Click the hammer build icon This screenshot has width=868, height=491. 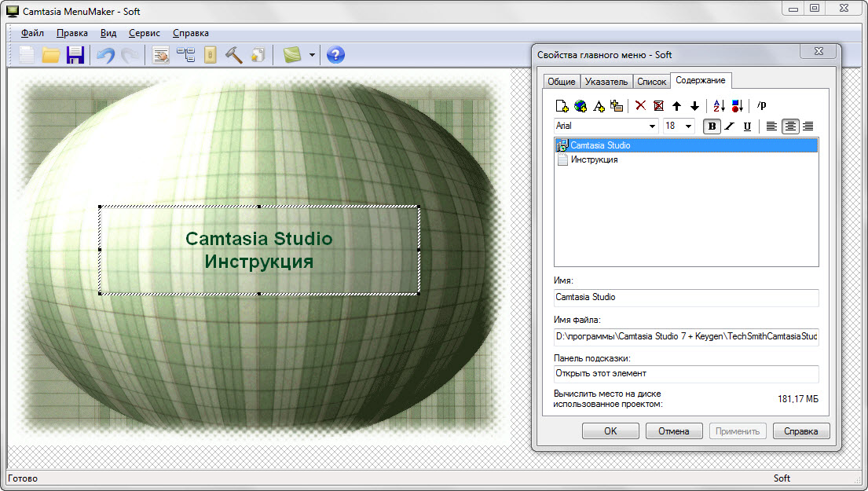(x=233, y=55)
